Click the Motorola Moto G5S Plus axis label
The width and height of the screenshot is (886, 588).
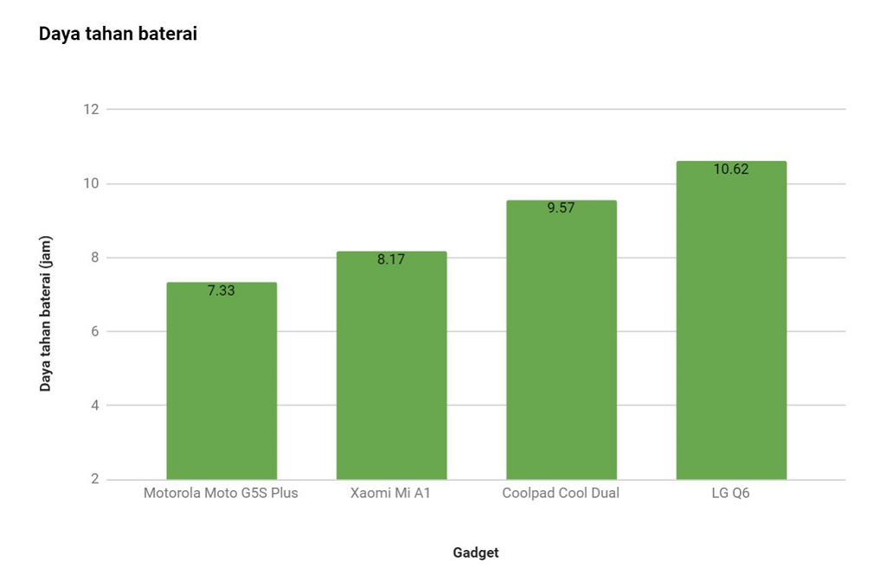click(x=221, y=494)
